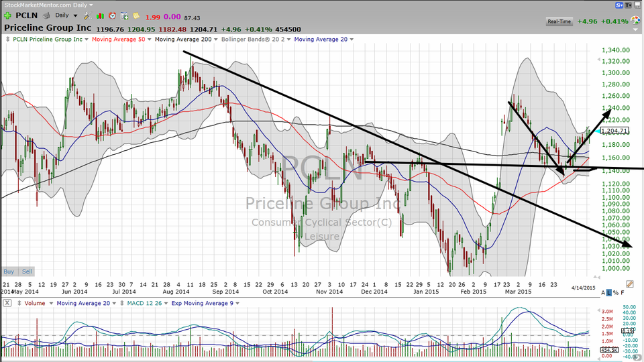Click the X to close volume pane

[x=7, y=303]
